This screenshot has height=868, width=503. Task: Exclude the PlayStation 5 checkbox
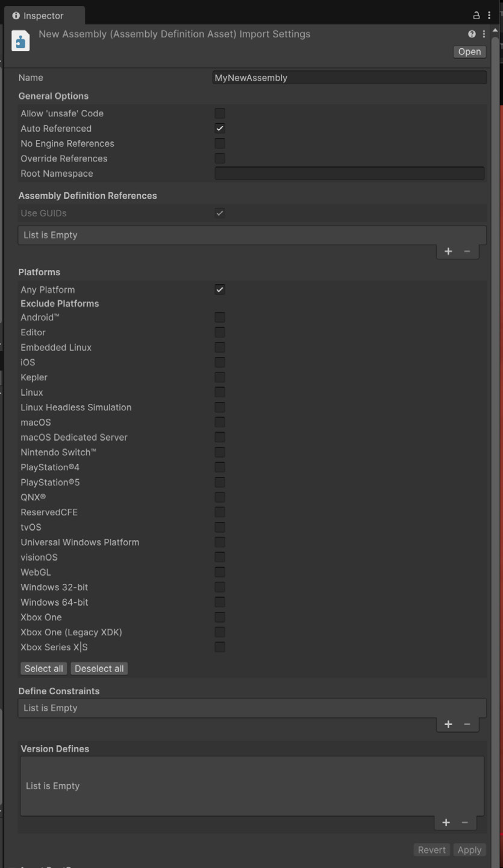pyautogui.click(x=220, y=482)
